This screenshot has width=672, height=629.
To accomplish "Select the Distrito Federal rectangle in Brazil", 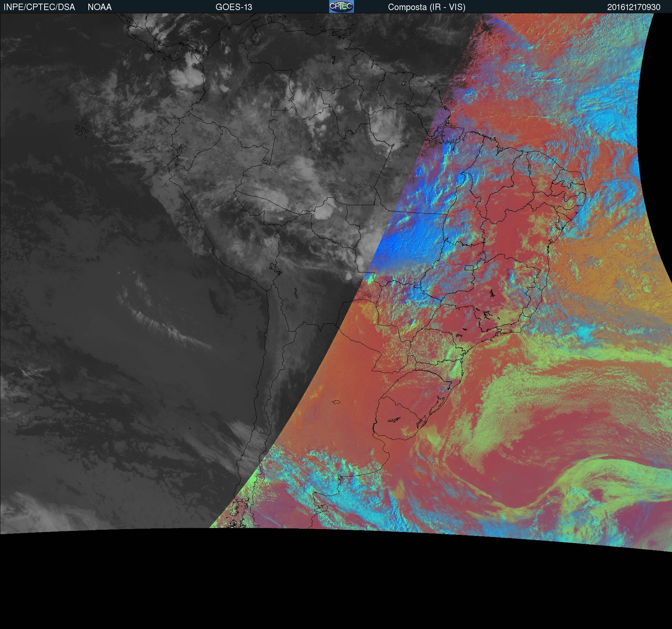I will [469, 267].
